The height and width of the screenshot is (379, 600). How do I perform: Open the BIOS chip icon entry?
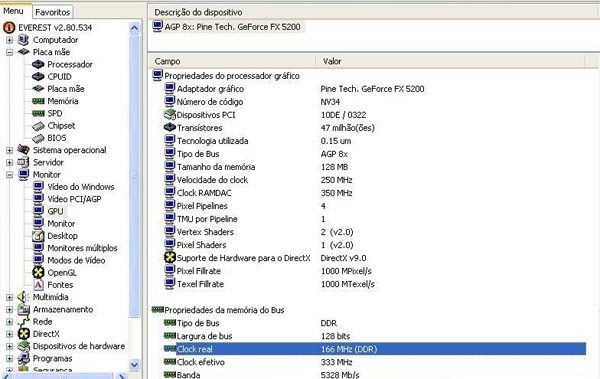click(x=38, y=138)
